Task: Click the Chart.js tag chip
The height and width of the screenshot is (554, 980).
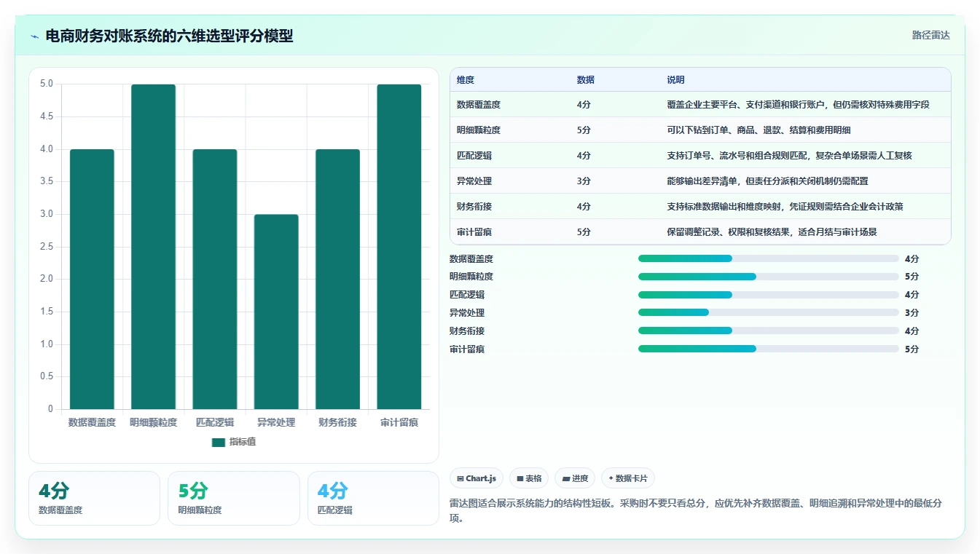Action: click(477, 478)
